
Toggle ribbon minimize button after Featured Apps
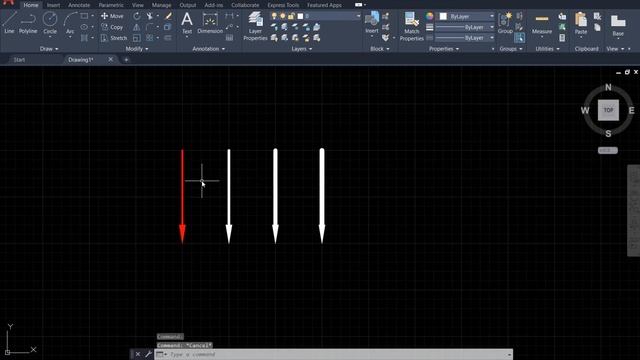tap(358, 5)
